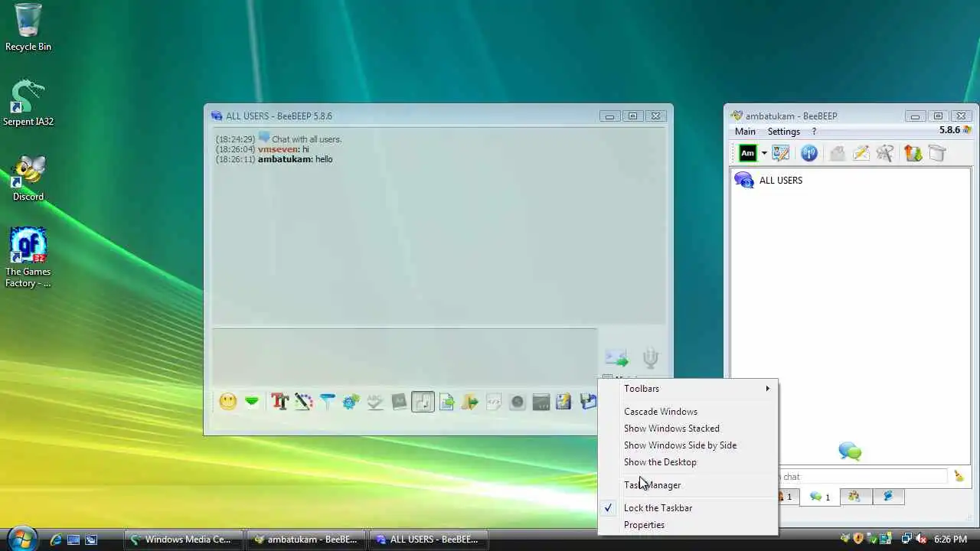Screen dimensions: 980x551
Task: Click save chat floppy disk icon
Action: [x=588, y=401]
